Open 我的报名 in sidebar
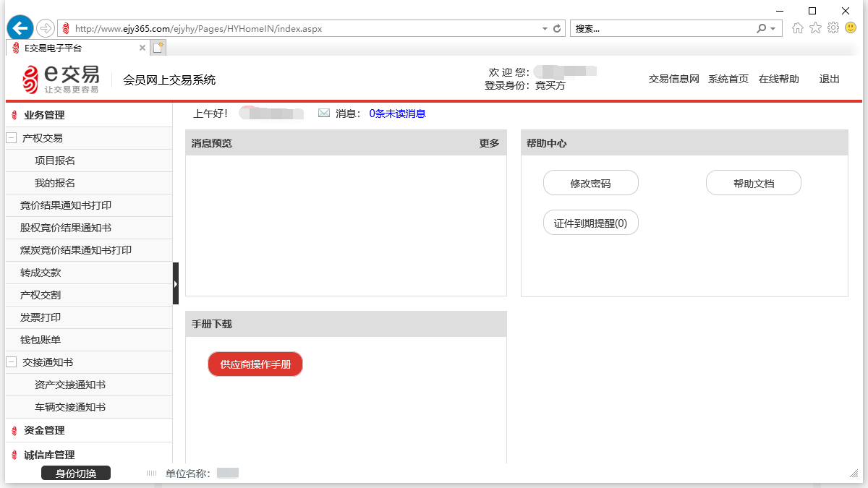The width and height of the screenshot is (868, 488). 55,183
